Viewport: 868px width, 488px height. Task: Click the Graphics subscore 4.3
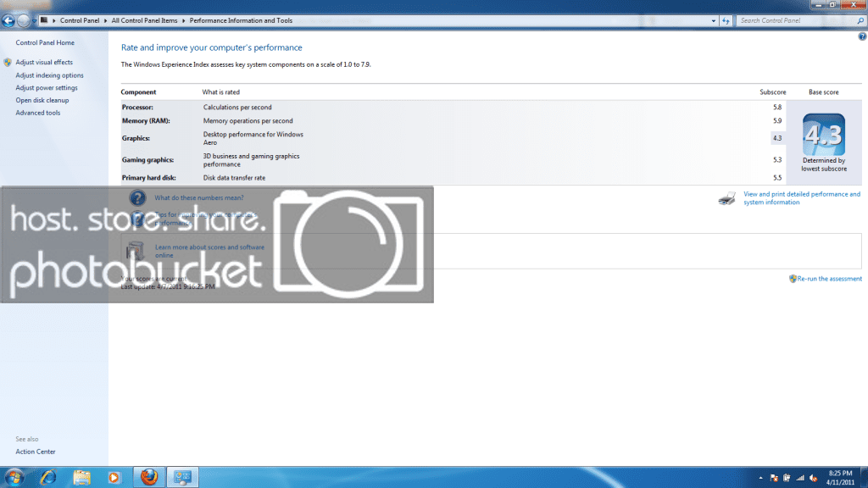pyautogui.click(x=777, y=138)
